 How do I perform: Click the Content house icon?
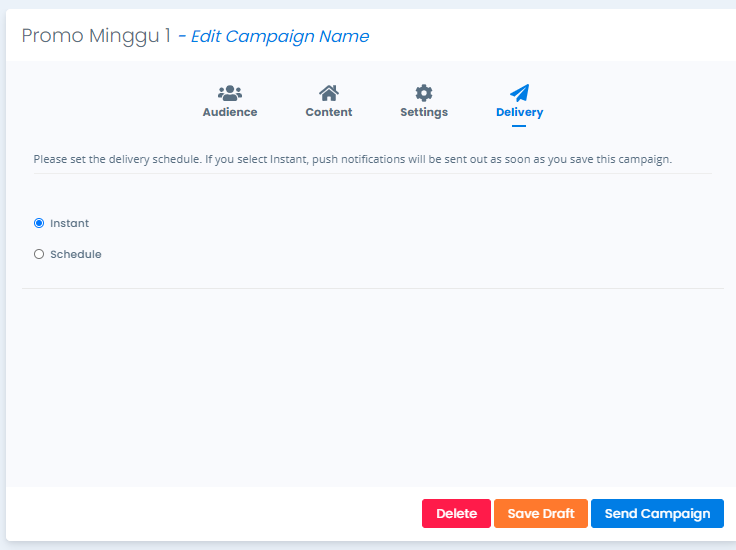(x=329, y=93)
